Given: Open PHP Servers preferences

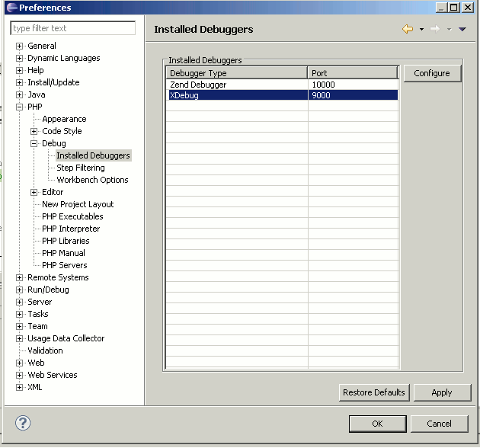Looking at the screenshot, I should pyautogui.click(x=65, y=265).
